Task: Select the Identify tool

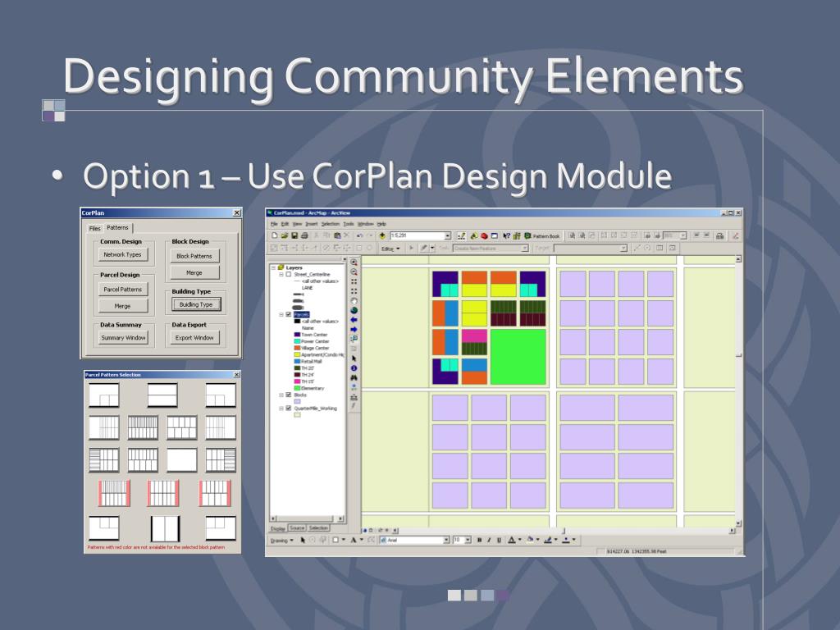Action: [354, 366]
